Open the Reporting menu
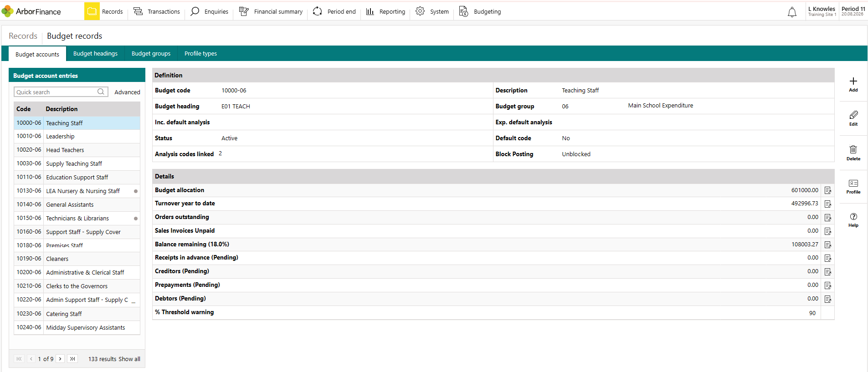Viewport: 868px width, 372px height. point(385,11)
